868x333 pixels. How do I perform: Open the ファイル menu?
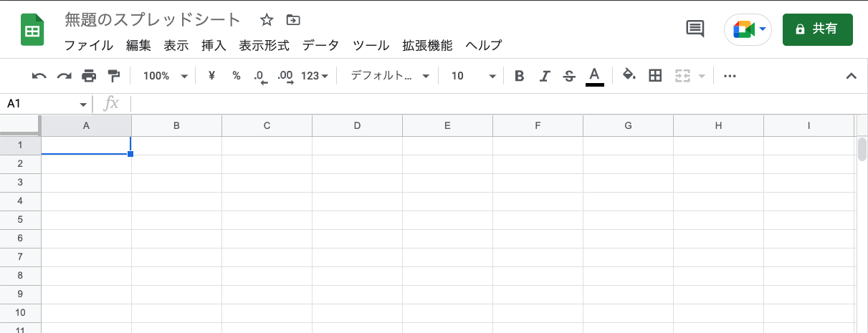[88, 45]
